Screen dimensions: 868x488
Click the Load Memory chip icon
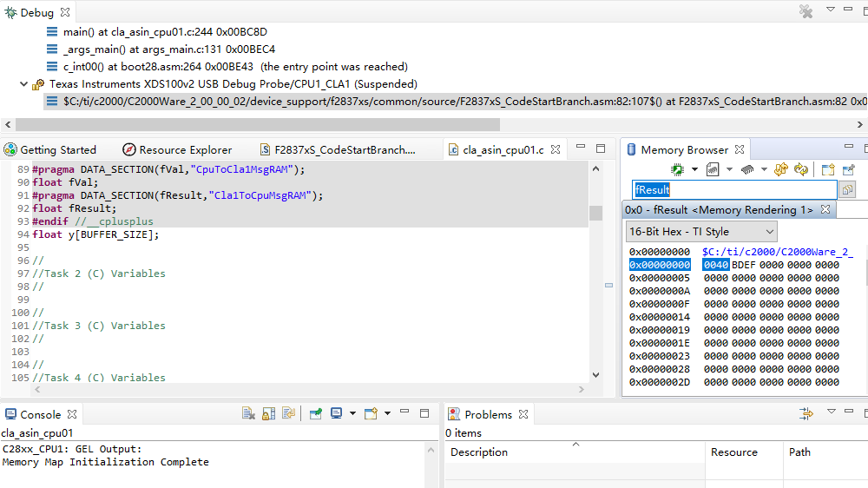click(x=747, y=169)
